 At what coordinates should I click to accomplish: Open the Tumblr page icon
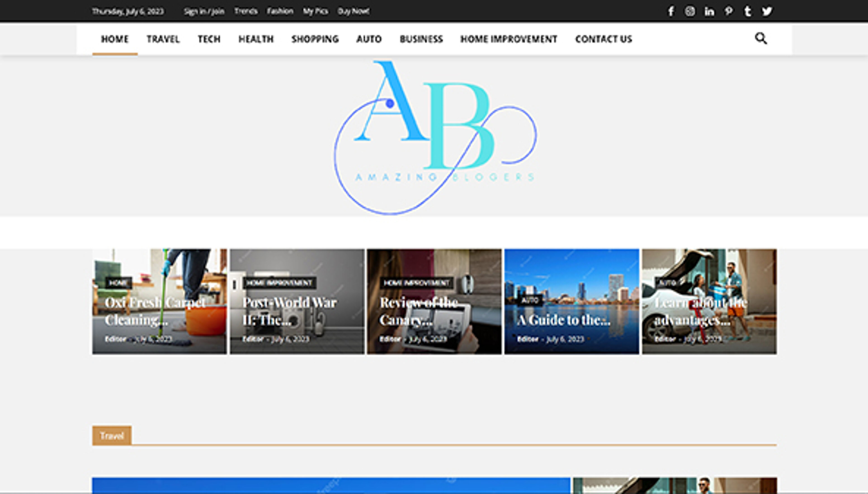pos(747,11)
